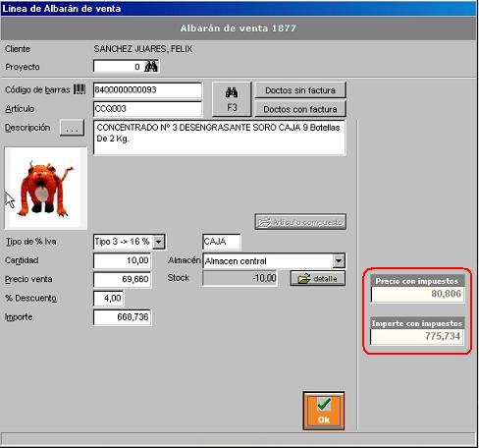The width and height of the screenshot is (479, 448).
Task: Open the Descripción ellipsis button
Action: tap(72, 128)
